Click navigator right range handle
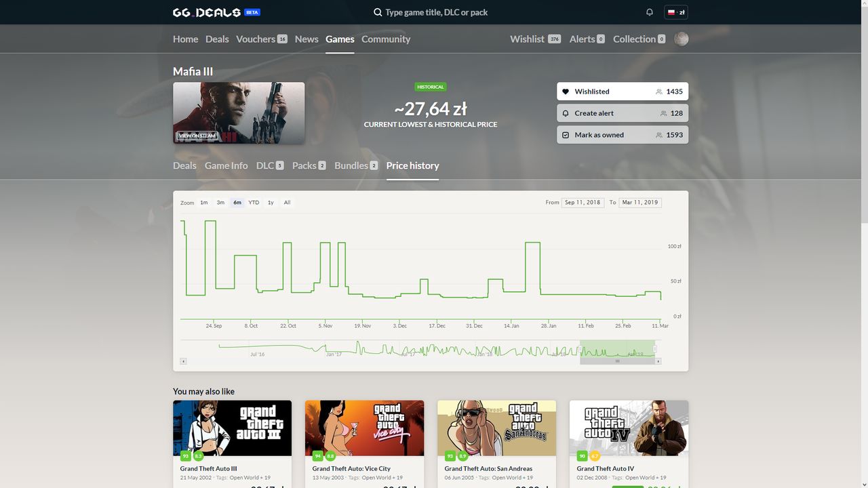The height and width of the screenshot is (488, 868). (655, 349)
